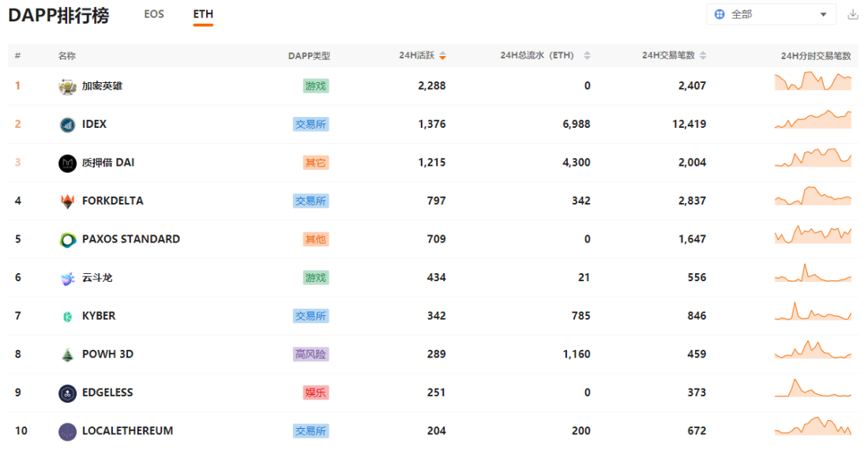
Task: View the PAXOS STANDARD sparkline chart
Action: click(813, 235)
